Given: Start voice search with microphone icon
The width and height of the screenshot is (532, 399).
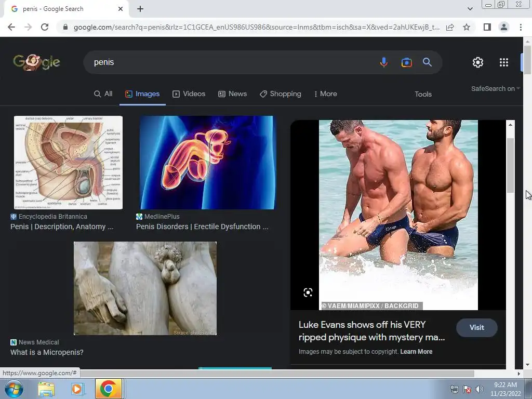Looking at the screenshot, I should tap(384, 62).
